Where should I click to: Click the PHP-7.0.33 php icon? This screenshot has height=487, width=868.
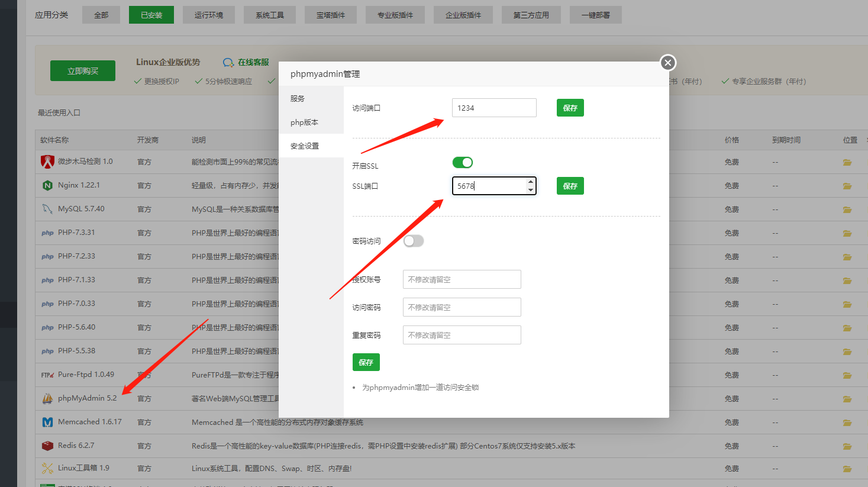pos(47,304)
